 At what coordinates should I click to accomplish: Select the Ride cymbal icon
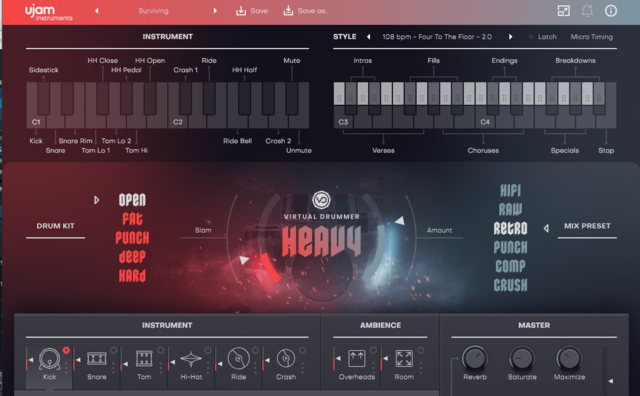[238, 359]
